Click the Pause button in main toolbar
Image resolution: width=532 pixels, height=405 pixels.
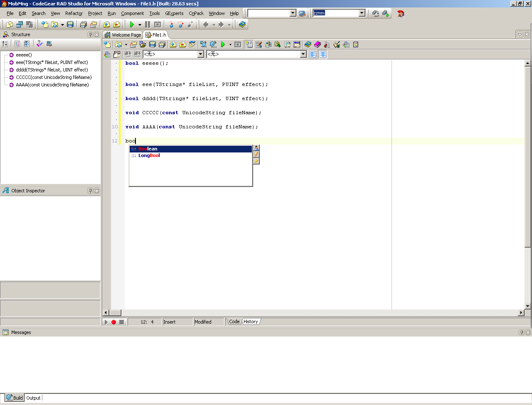pyautogui.click(x=148, y=25)
